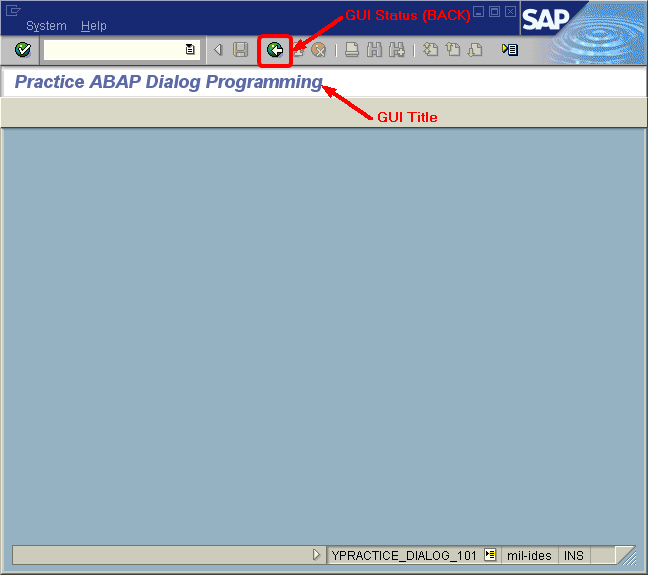
Task: Click the green Enter checkmark icon
Action: pyautogui.click(x=22, y=50)
